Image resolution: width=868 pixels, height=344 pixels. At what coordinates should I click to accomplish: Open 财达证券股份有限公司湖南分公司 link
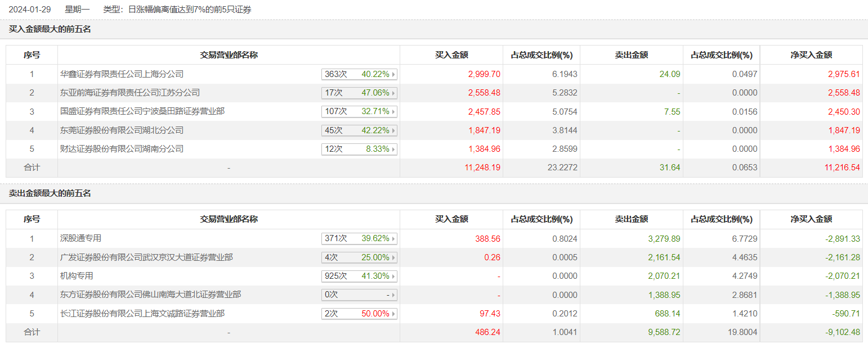coord(122,149)
